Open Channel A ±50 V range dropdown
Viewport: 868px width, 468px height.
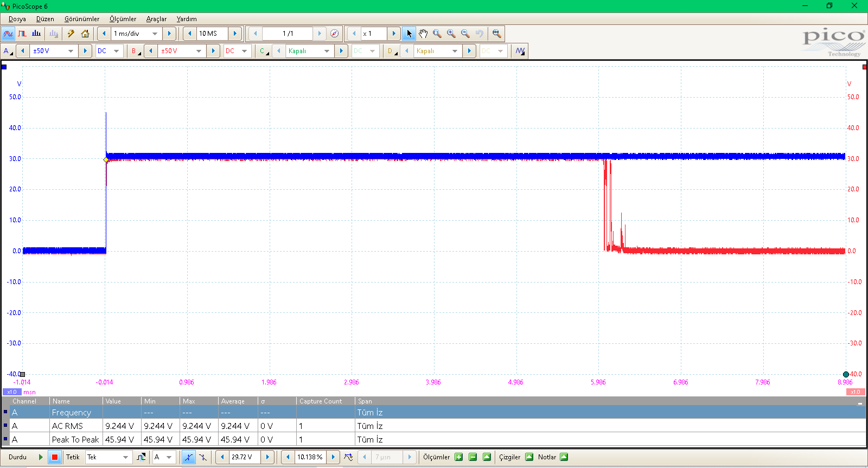pos(71,51)
